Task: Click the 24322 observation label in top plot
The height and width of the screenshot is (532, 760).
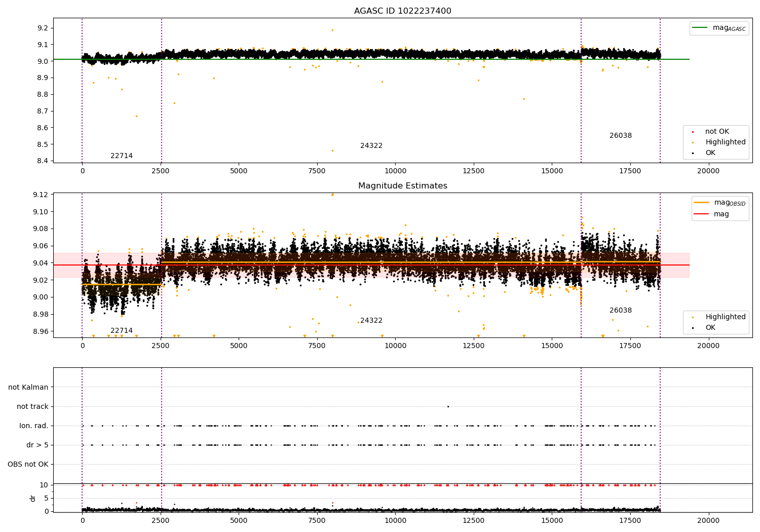Action: coord(371,146)
